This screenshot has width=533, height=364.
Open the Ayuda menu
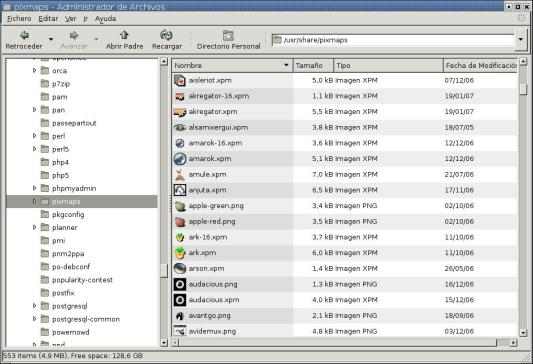105,18
